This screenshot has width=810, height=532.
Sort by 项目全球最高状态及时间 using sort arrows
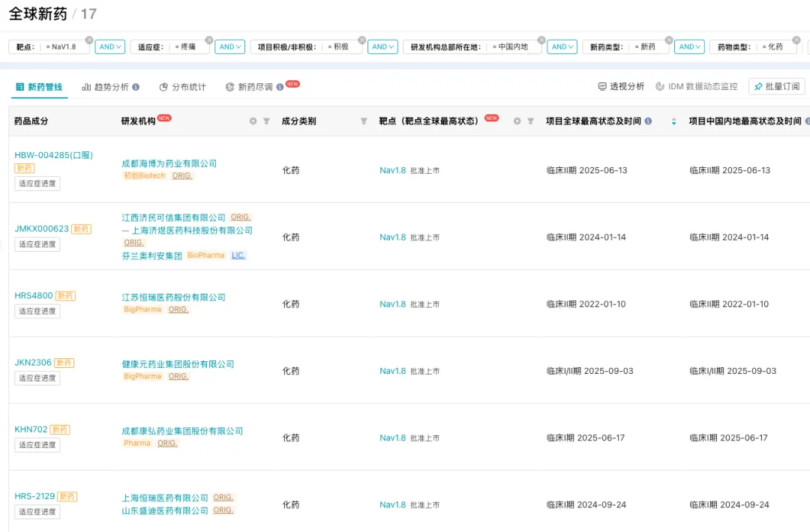point(673,121)
